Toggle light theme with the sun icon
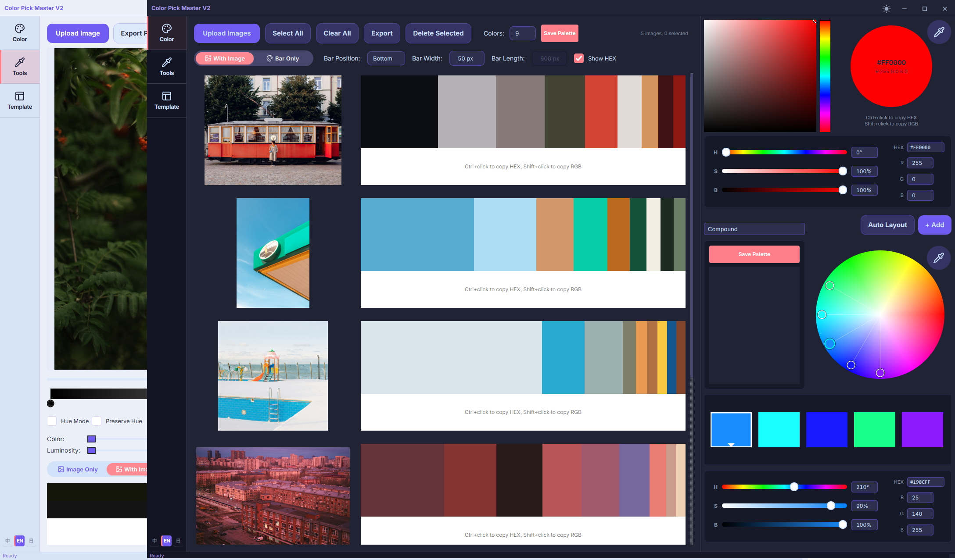 point(886,9)
